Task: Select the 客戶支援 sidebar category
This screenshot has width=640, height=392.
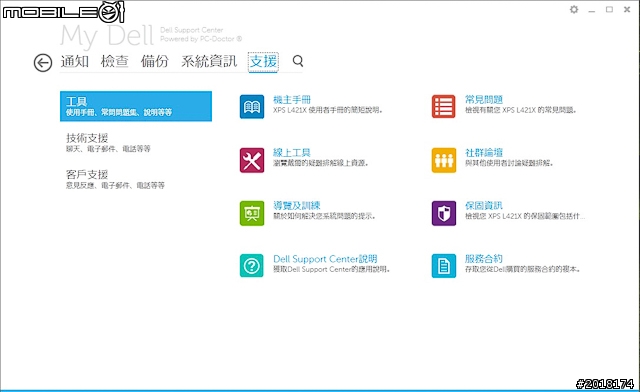Action: point(136,179)
